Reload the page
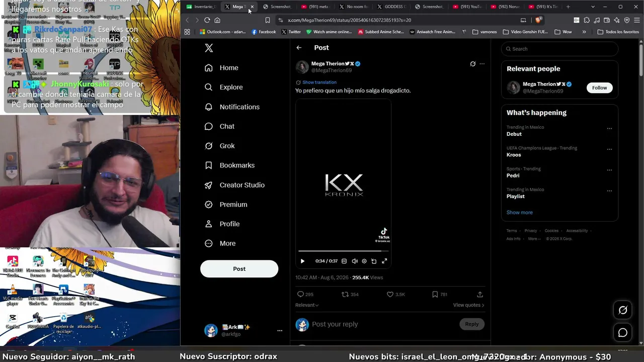This screenshot has height=362, width=644. point(207,20)
